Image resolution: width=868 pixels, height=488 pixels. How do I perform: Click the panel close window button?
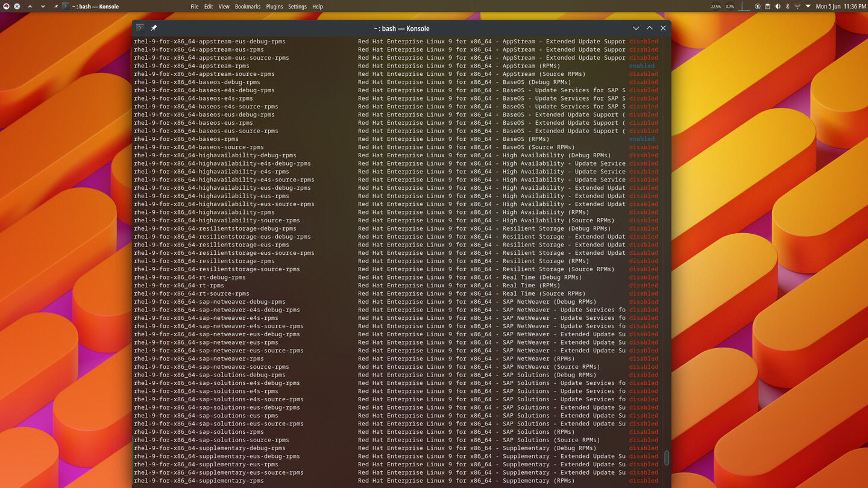17,6
